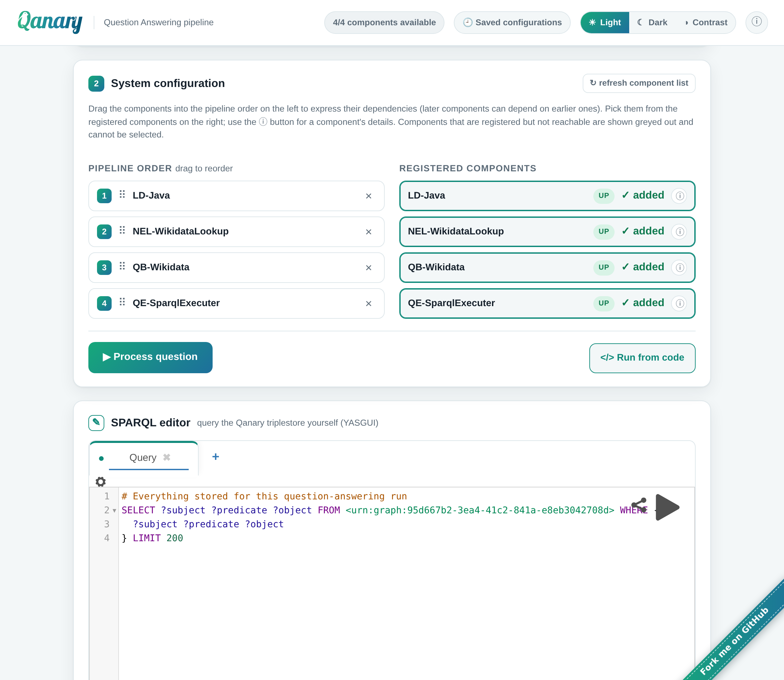Collapse the SELECT fold arrow on line 2
Screen dimensions: 784x680
pos(114,511)
